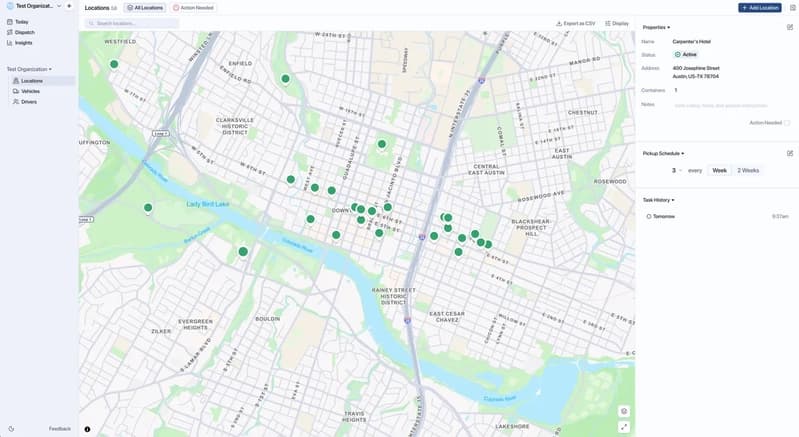
Task: Check the Action Needed checkbox
Action: click(787, 123)
